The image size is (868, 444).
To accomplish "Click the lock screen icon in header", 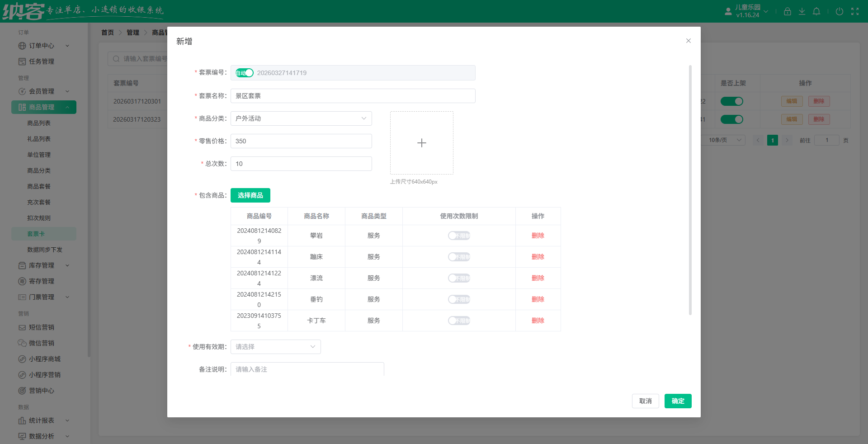I will (787, 11).
